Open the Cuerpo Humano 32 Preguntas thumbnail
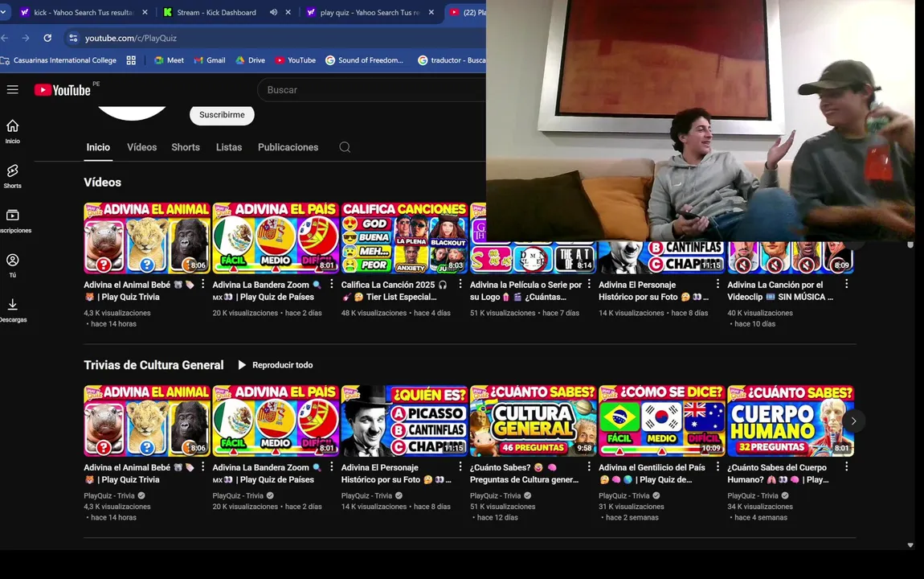The height and width of the screenshot is (579, 924). (791, 421)
